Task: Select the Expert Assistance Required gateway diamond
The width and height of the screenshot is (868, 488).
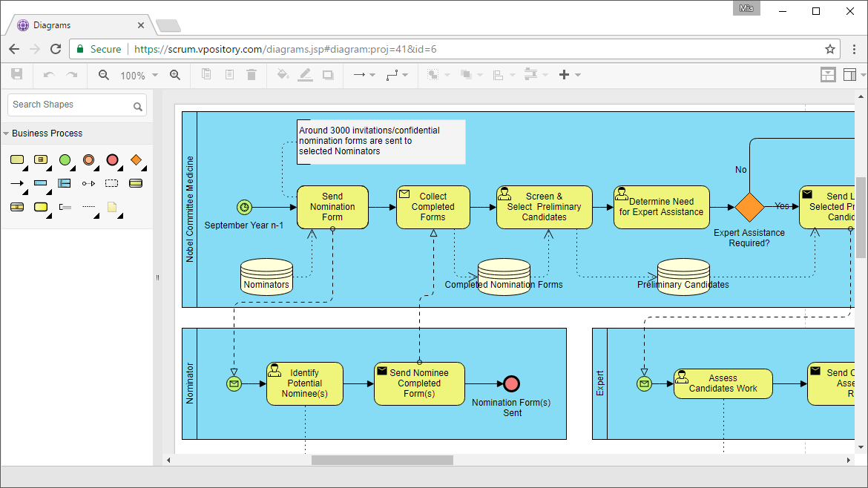Action: tap(749, 207)
